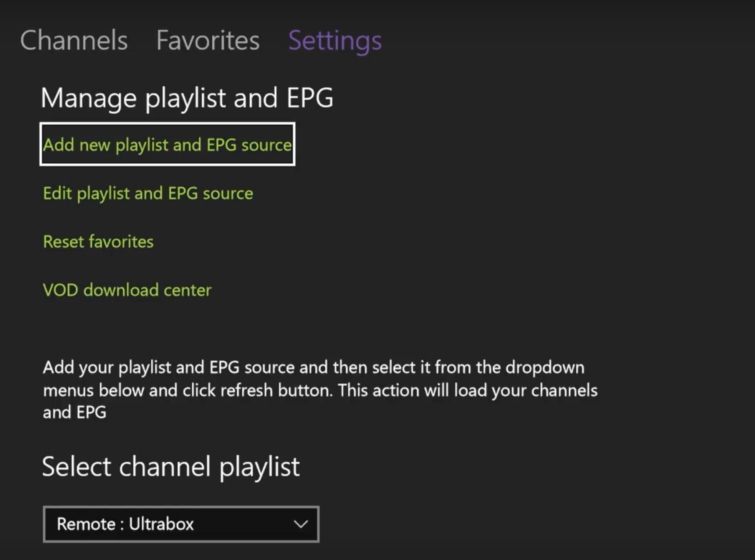Activate Reset favorites under Manage playlist
The image size is (755, 560).
pyautogui.click(x=98, y=242)
